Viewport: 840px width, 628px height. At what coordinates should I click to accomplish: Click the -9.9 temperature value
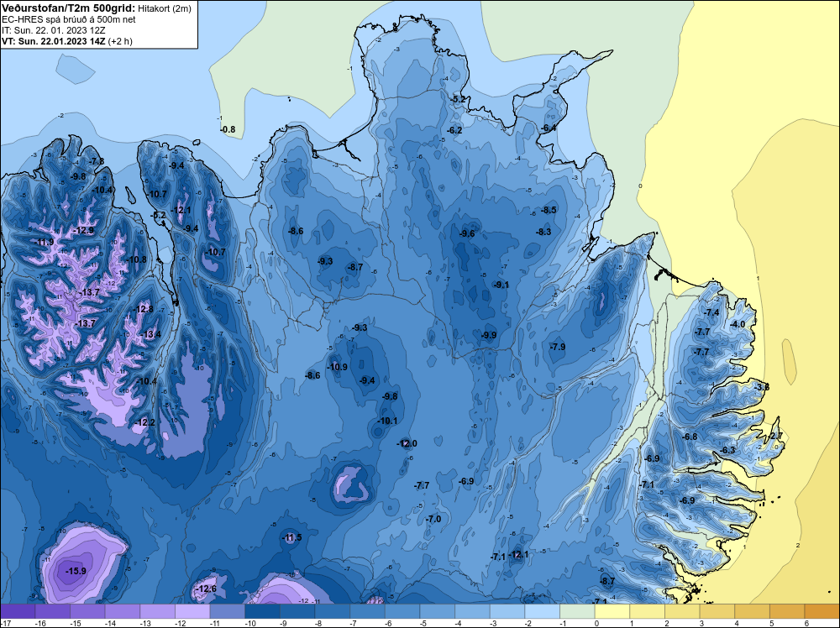(x=489, y=335)
